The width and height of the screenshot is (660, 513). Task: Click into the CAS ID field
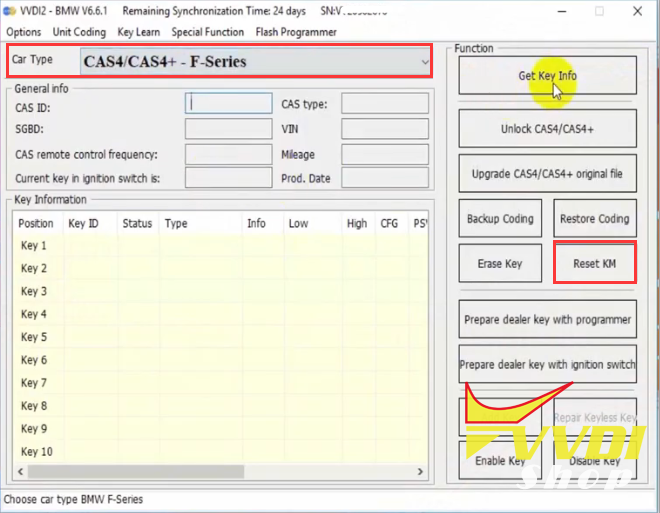tap(229, 103)
